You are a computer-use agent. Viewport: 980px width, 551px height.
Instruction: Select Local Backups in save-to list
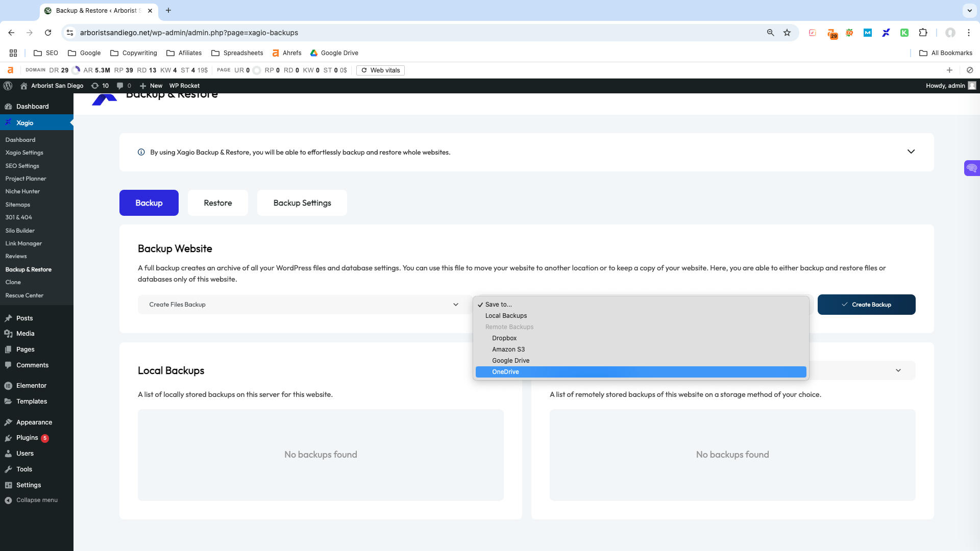click(x=641, y=316)
